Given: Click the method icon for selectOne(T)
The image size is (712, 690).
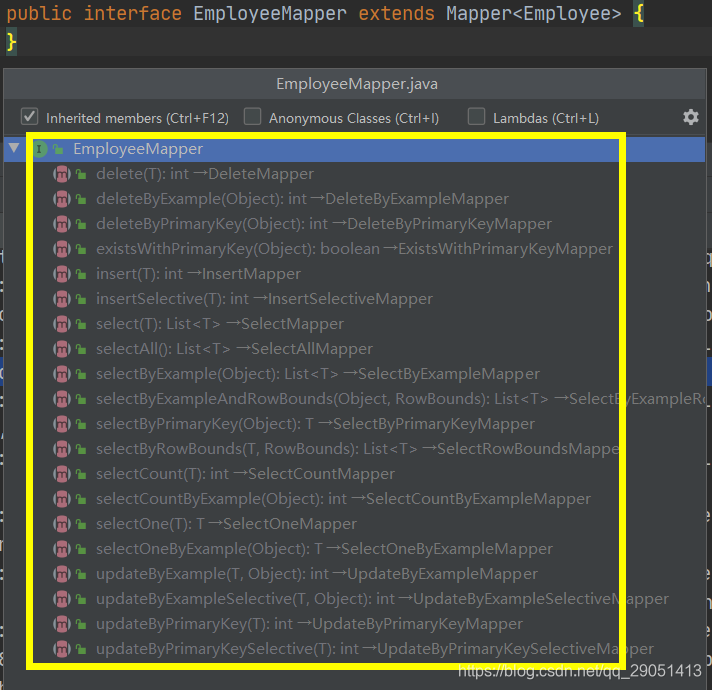Looking at the screenshot, I should (x=62, y=523).
